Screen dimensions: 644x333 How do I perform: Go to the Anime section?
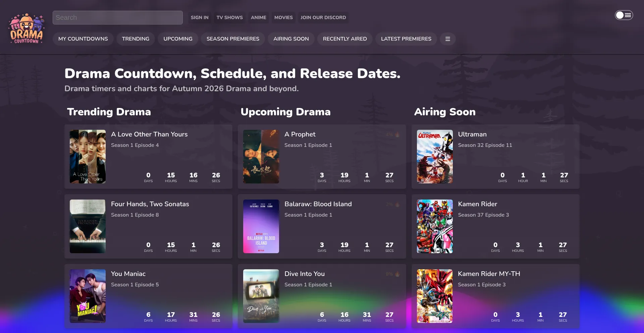pyautogui.click(x=259, y=17)
